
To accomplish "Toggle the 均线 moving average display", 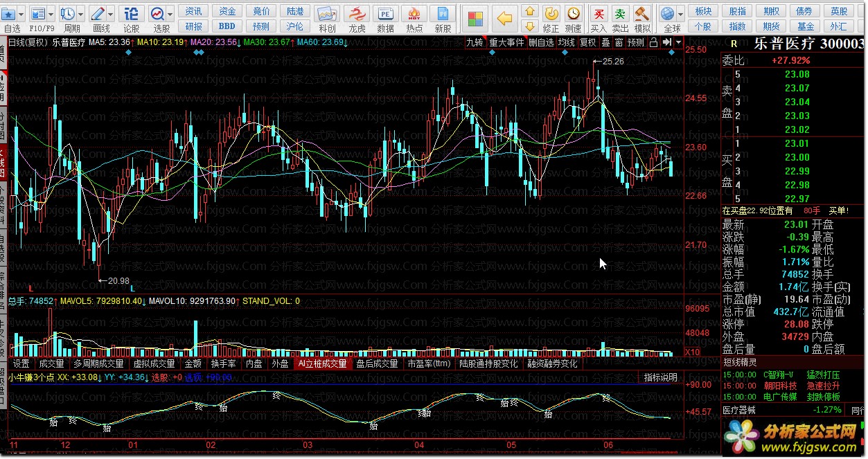I will point(567,42).
